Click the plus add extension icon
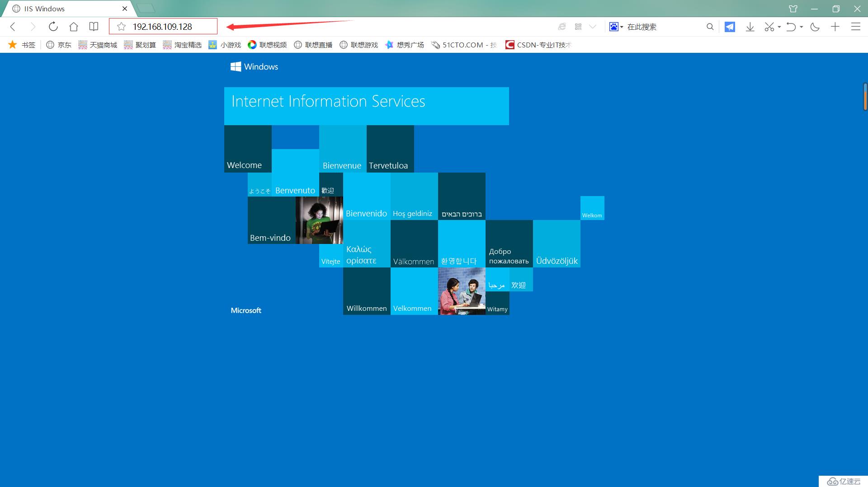868x487 pixels. point(835,27)
